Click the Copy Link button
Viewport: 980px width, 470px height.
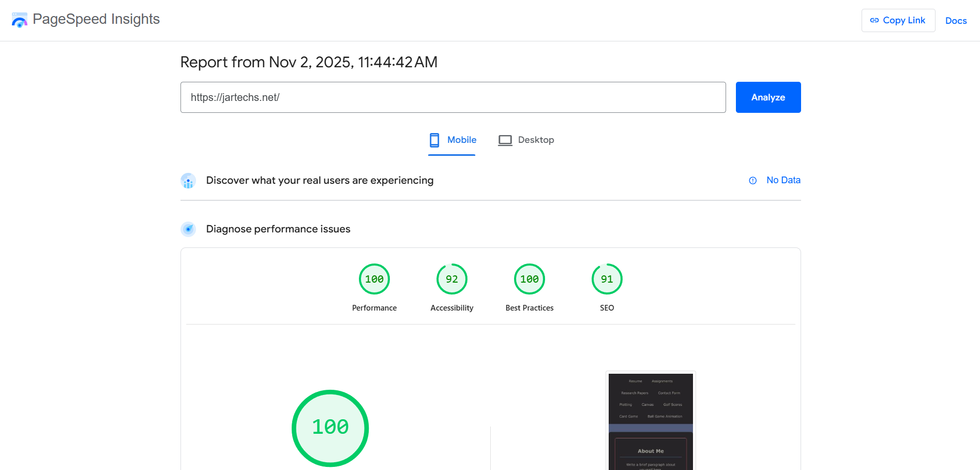898,20
